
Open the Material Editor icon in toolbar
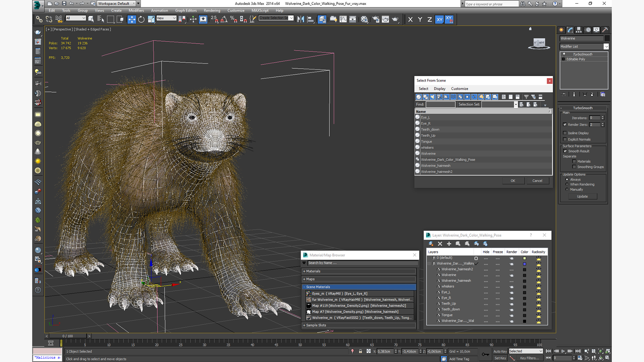coord(365,19)
